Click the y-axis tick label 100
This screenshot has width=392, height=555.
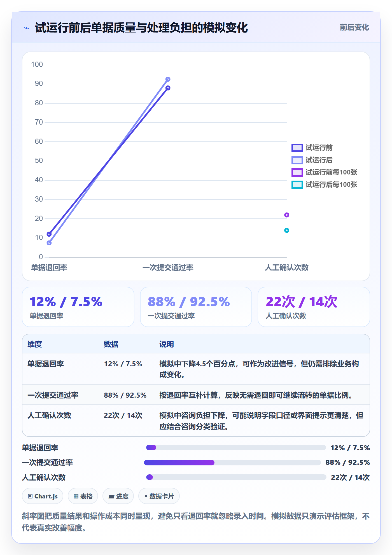[37, 64]
